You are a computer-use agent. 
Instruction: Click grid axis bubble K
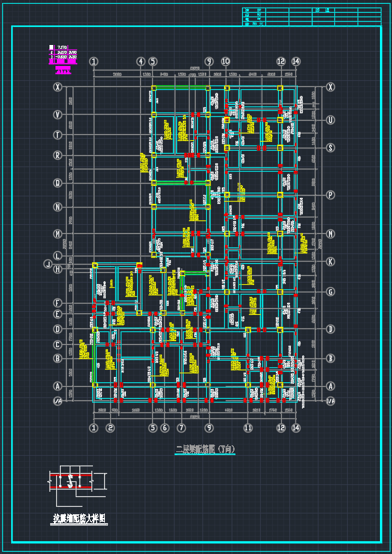point(331,262)
